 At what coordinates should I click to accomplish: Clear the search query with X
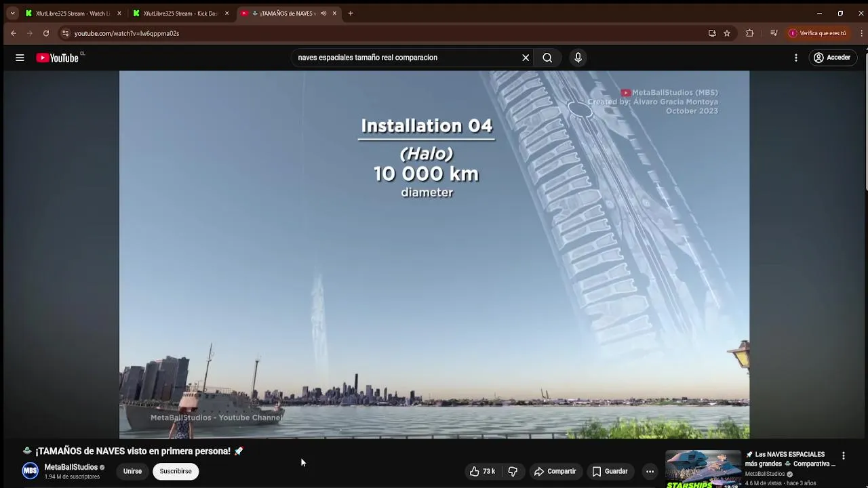526,58
